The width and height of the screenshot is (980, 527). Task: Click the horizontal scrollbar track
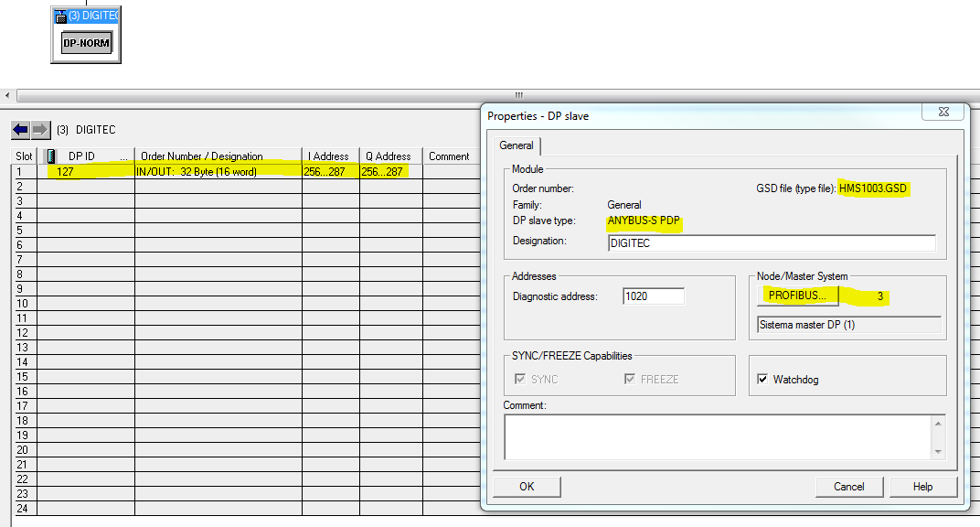click(274, 95)
